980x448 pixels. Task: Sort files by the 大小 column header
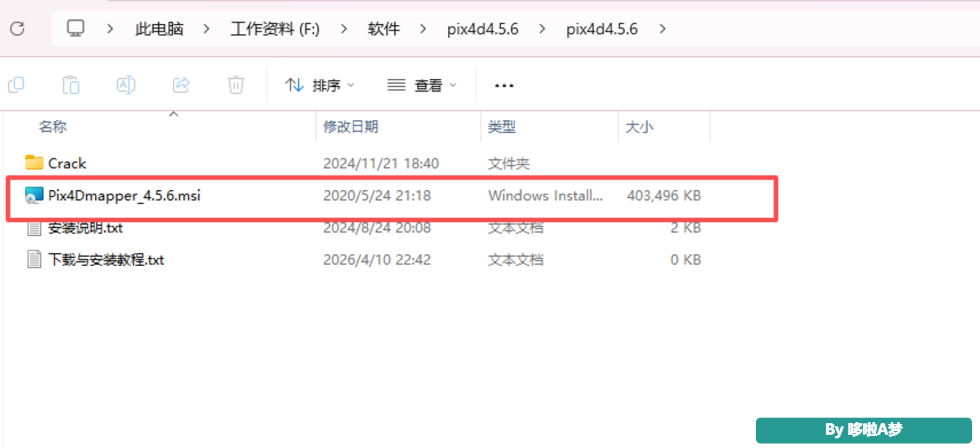(x=639, y=127)
